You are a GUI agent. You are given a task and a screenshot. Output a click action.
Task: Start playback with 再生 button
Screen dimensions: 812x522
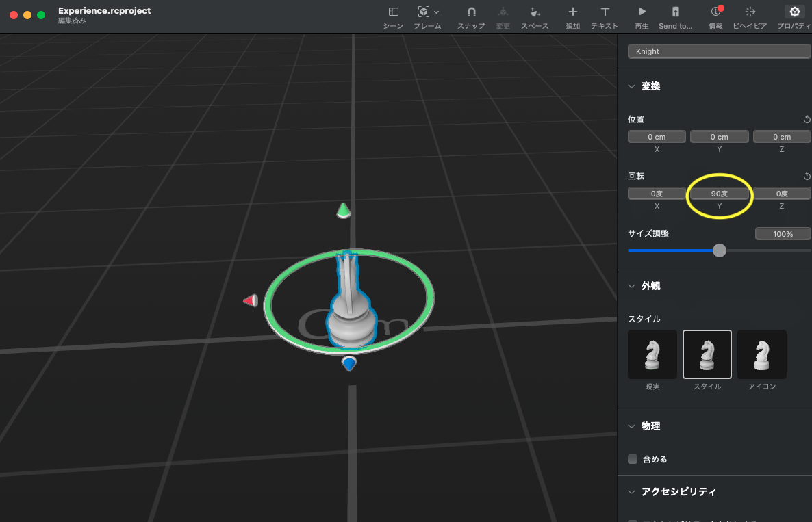642,12
